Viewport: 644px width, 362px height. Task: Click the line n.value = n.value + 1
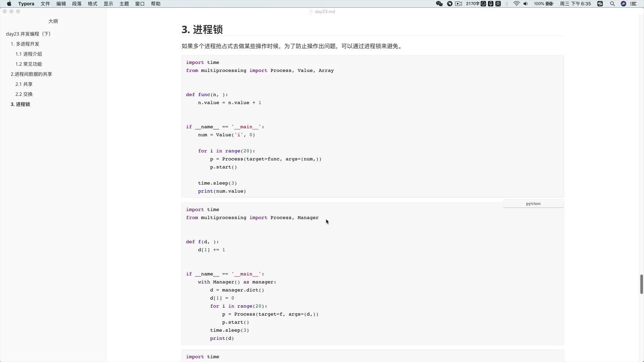[x=229, y=103]
